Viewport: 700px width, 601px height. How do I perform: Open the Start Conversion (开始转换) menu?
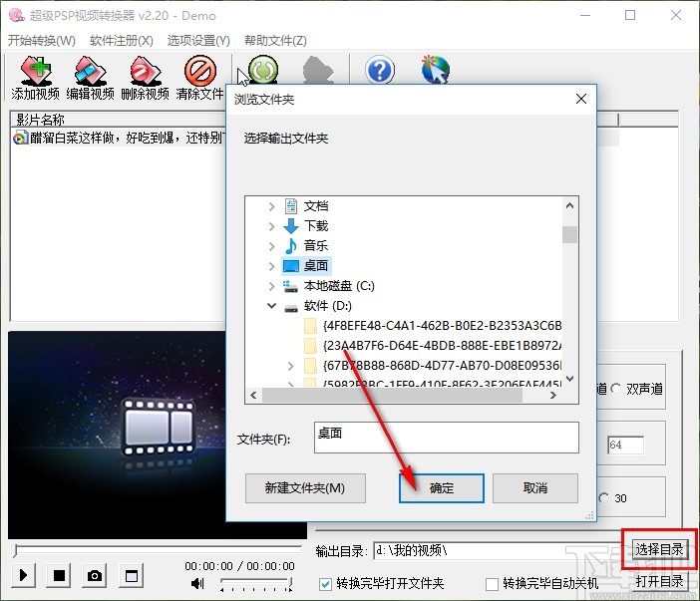[x=42, y=41]
